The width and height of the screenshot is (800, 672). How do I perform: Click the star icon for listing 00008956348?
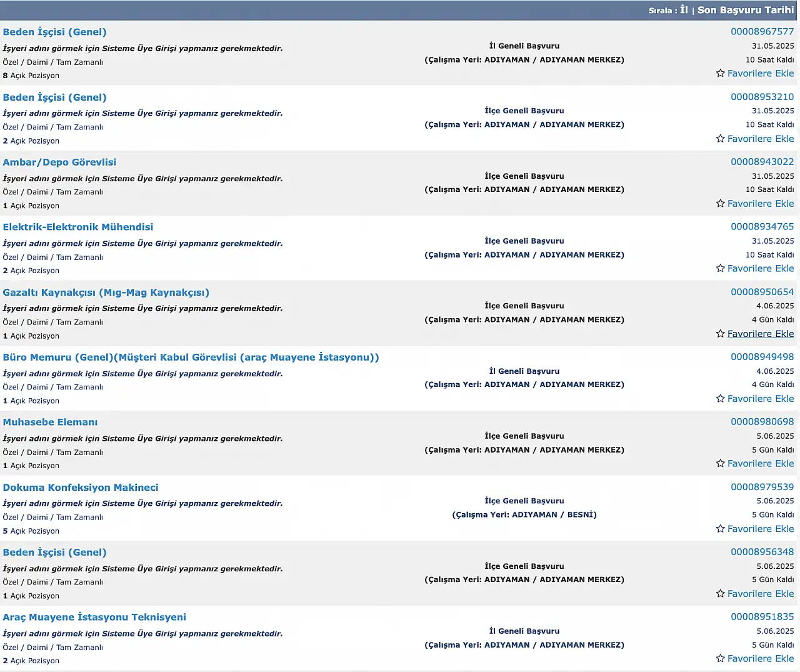pyautogui.click(x=721, y=594)
